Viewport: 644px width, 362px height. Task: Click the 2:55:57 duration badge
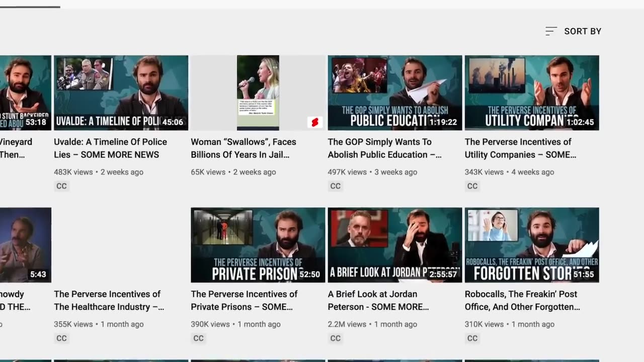(x=443, y=275)
